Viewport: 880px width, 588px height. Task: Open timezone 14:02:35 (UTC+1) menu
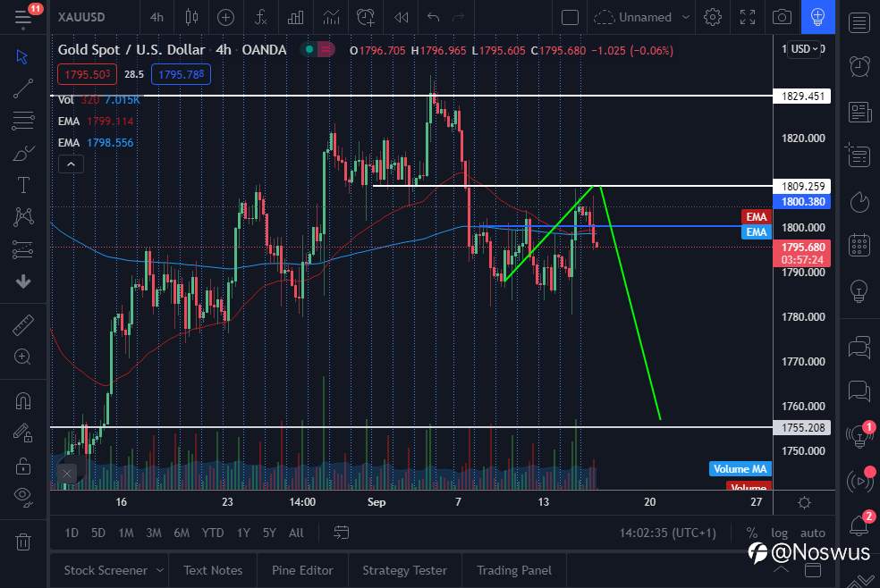(667, 533)
